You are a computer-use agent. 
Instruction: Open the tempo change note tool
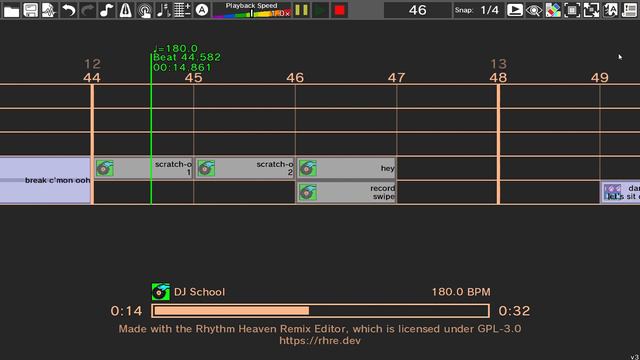[x=164, y=10]
